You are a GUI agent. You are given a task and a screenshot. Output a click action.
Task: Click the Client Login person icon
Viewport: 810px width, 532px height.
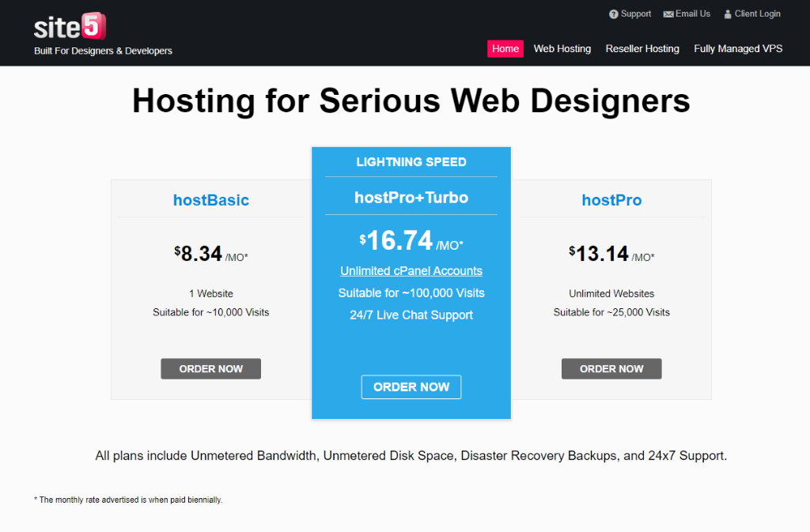pyautogui.click(x=728, y=14)
